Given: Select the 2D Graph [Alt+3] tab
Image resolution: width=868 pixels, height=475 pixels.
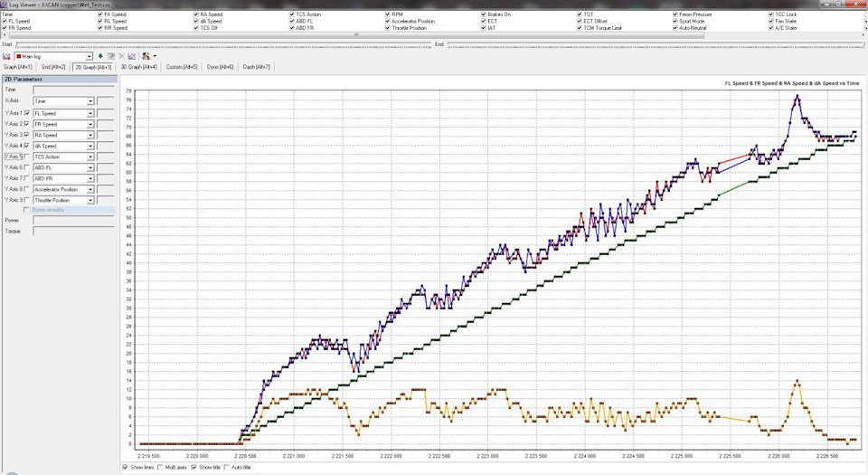Looking at the screenshot, I should point(93,67).
